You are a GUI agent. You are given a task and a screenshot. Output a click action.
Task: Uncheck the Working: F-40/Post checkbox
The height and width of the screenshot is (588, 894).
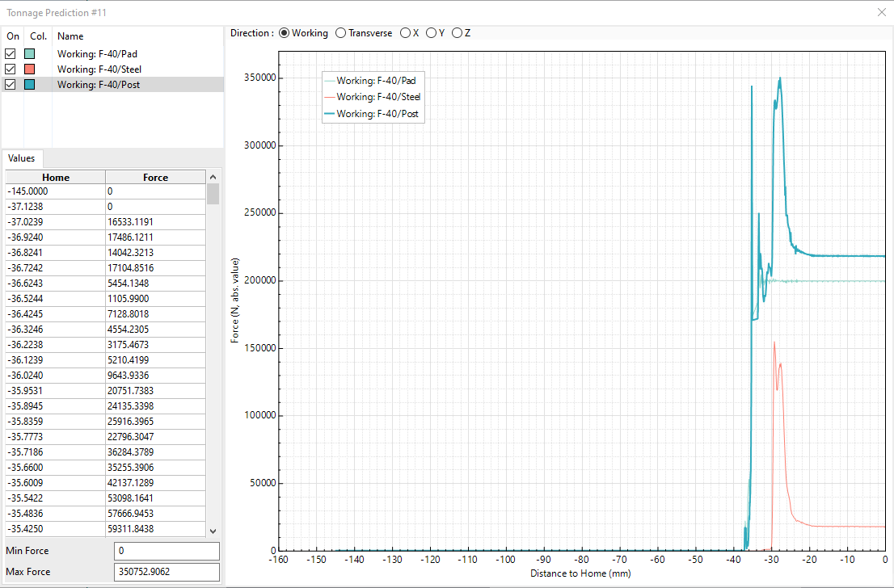(11, 84)
